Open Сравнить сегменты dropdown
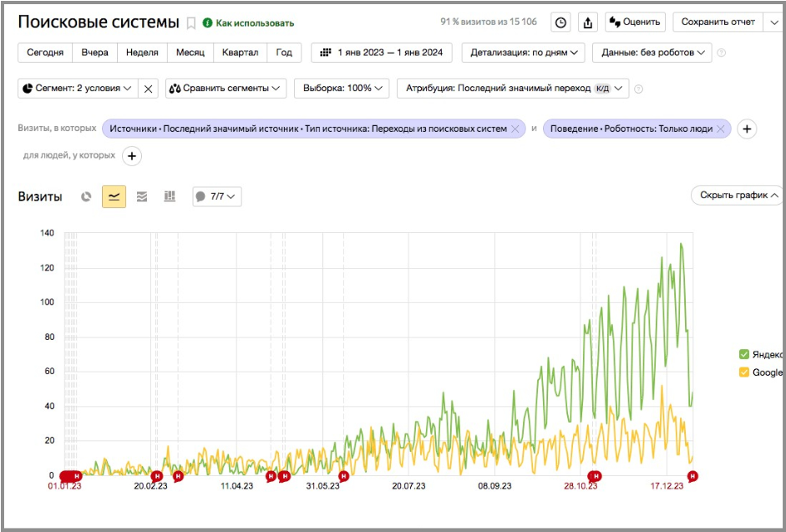The width and height of the screenshot is (786, 532). click(x=226, y=89)
